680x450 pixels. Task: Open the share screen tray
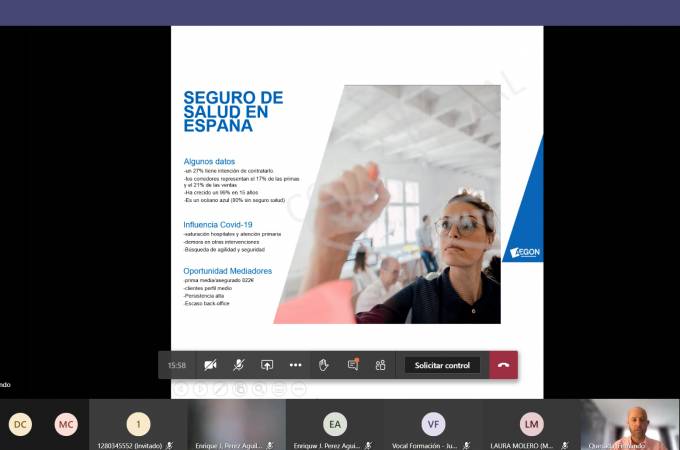click(x=267, y=365)
